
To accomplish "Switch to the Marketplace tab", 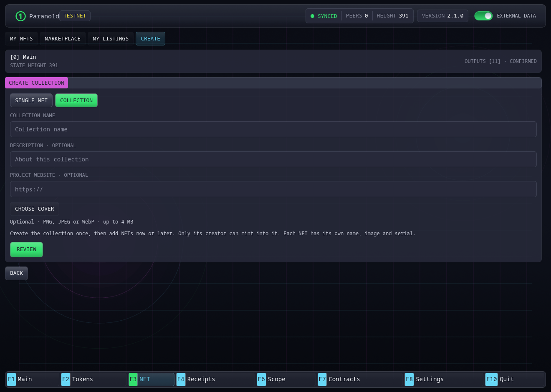I will (x=63, y=39).
